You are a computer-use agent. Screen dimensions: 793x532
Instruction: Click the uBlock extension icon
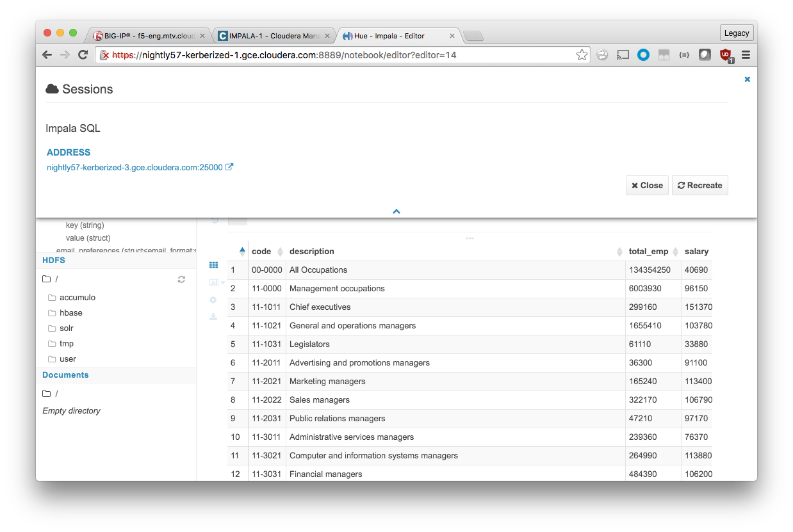(725, 55)
